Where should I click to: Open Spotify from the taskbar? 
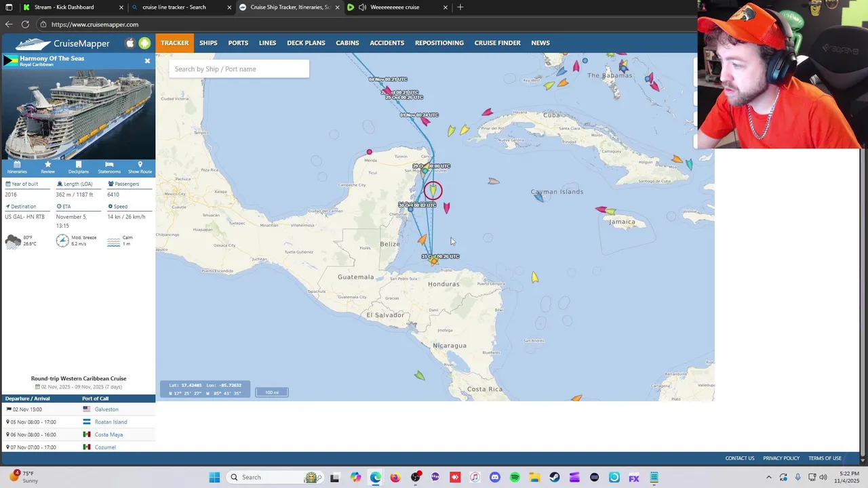point(515,477)
